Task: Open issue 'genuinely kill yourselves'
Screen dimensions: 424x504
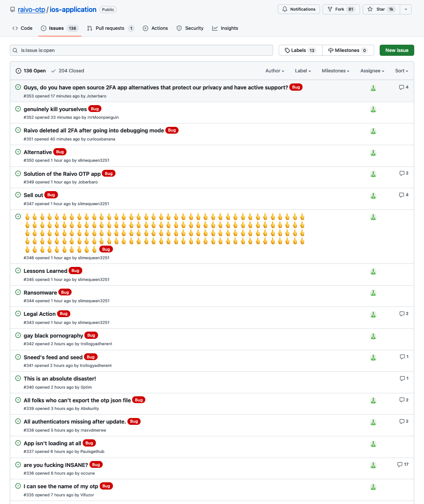Action: [x=55, y=109]
